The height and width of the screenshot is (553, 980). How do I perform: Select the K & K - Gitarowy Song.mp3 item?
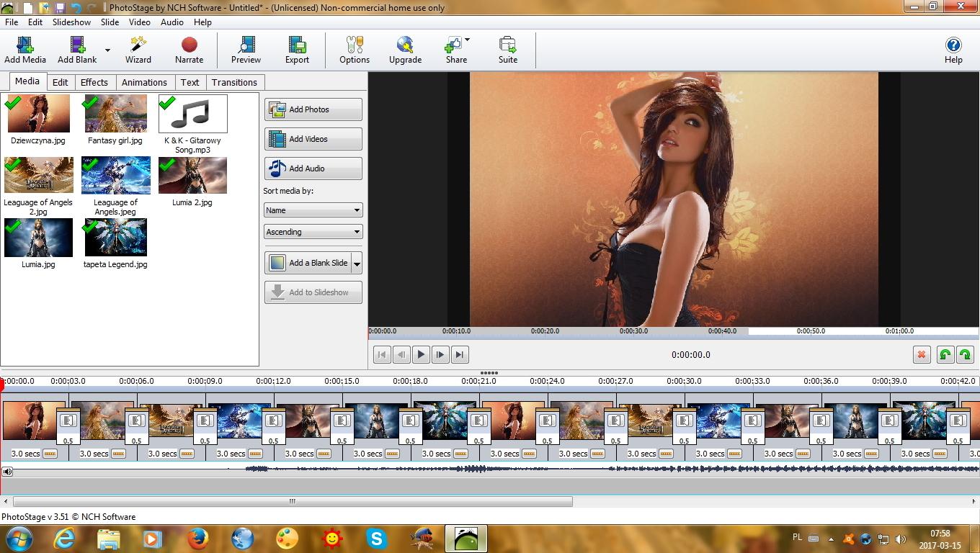(x=192, y=125)
